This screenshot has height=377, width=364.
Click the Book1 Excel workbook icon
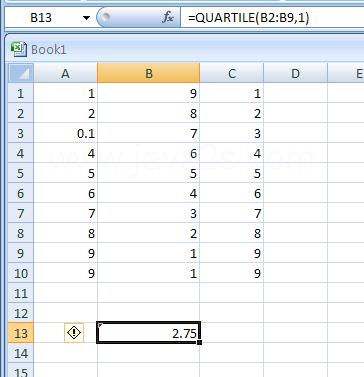(x=19, y=49)
